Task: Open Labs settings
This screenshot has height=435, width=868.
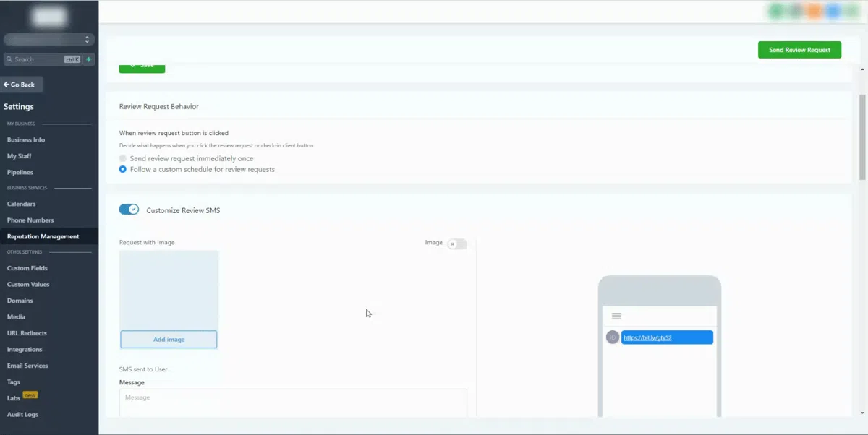Action: 14,398
